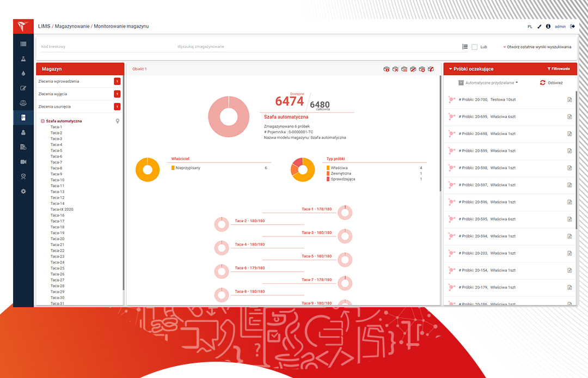Click the Kod kreskowy input field
Viewport: 588px width, 378px height.
[x=103, y=47]
